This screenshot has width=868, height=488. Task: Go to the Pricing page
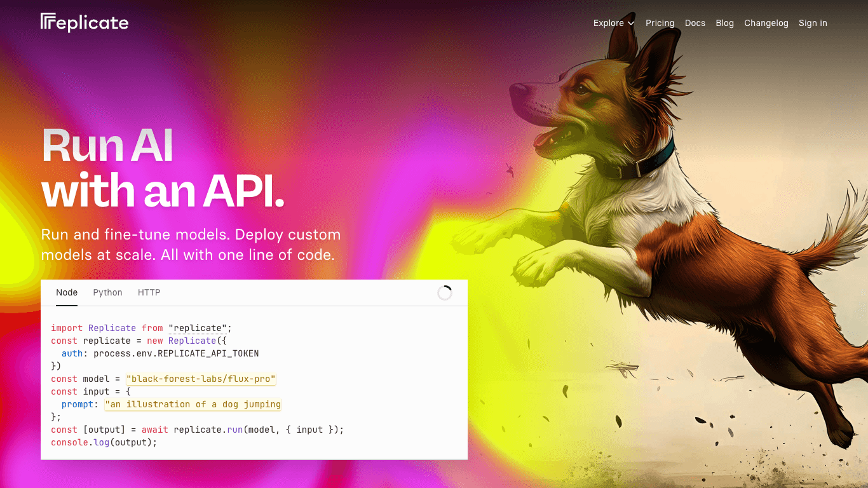(x=660, y=23)
